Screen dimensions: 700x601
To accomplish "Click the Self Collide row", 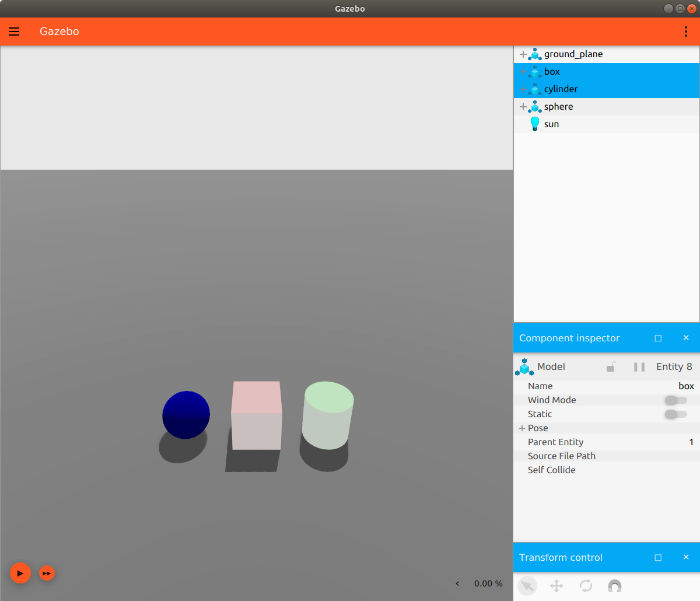I will [607, 470].
